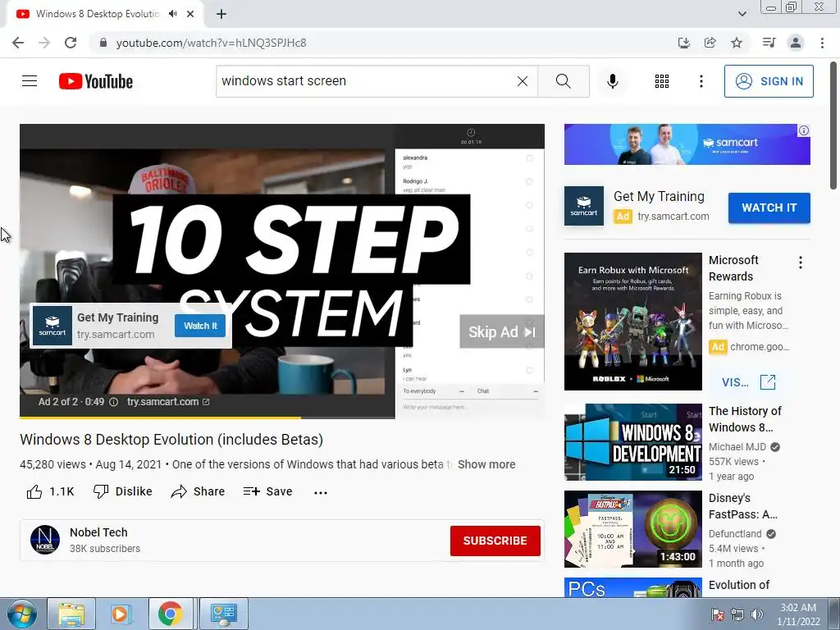Image resolution: width=840 pixels, height=630 pixels.
Task: Select the Windows 8 Desktop Evolution tab
Action: point(98,14)
